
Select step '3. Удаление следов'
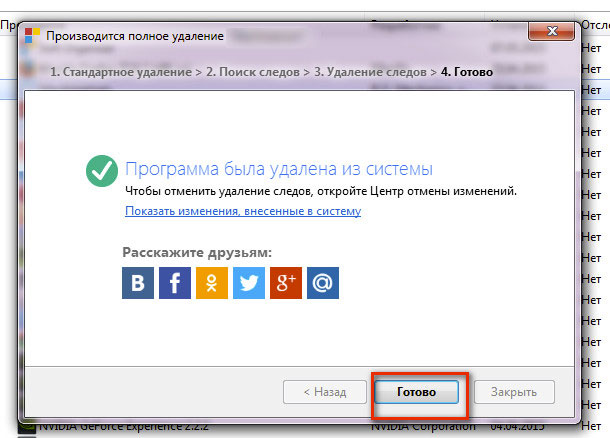(x=372, y=72)
